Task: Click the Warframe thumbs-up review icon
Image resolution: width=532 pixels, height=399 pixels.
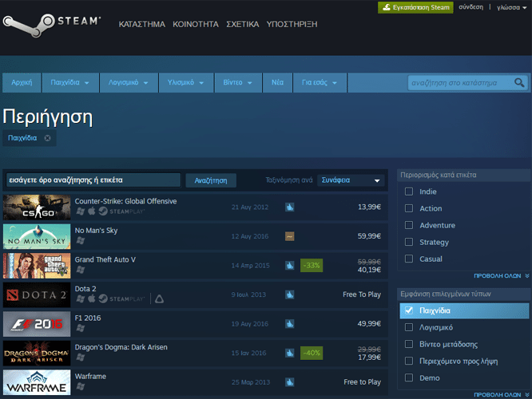Action: (289, 382)
